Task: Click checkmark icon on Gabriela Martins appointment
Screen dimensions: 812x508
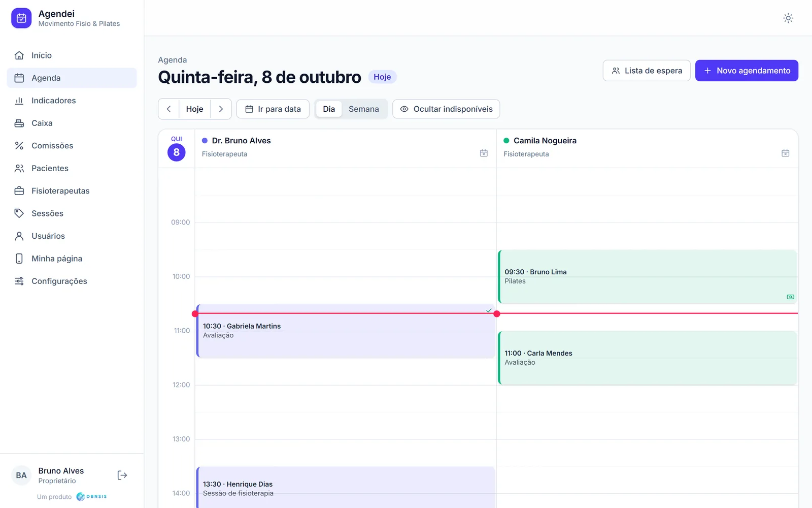Action: pos(489,310)
